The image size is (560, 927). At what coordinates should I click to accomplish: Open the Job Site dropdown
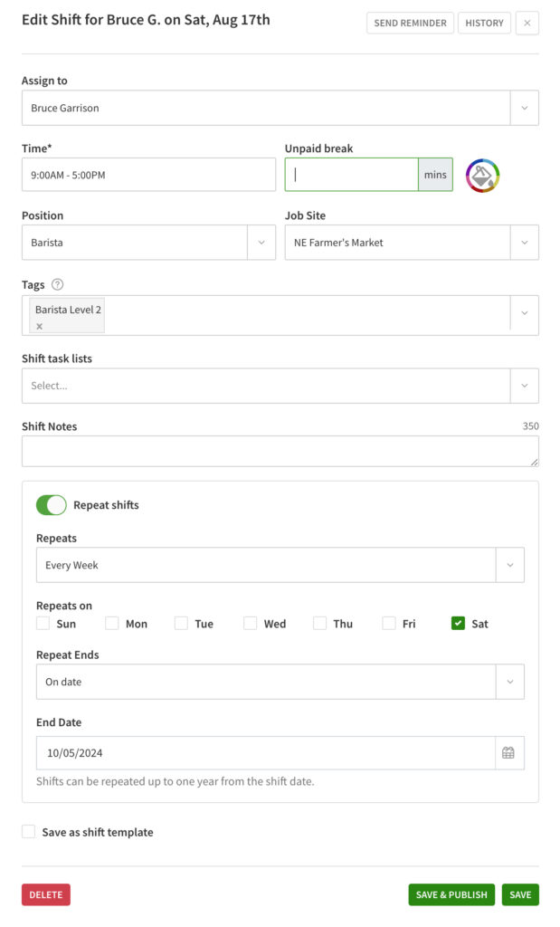pyautogui.click(x=523, y=243)
